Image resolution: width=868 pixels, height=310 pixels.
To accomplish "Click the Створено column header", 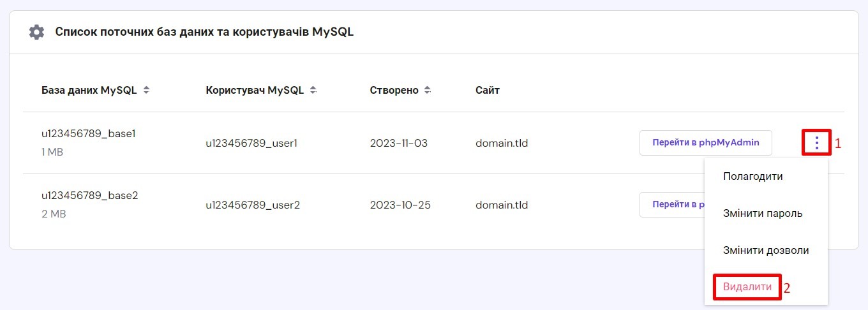I will coord(394,91).
